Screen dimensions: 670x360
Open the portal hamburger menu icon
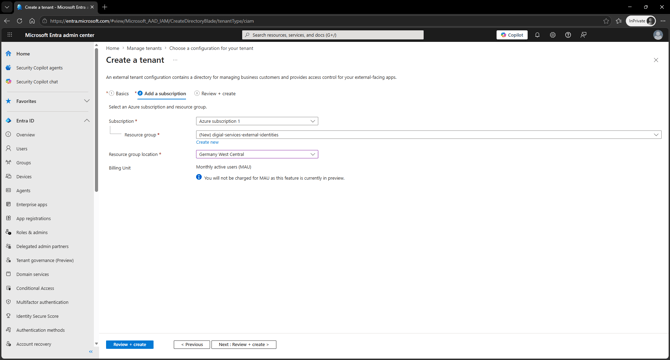pos(10,35)
